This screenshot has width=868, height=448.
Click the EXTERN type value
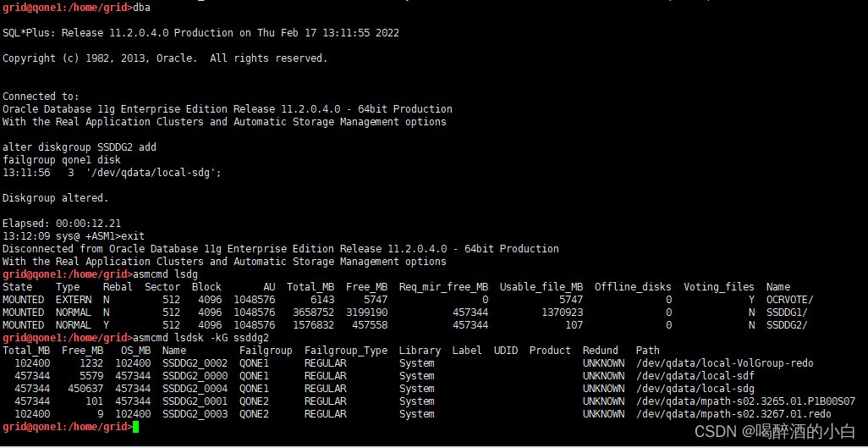74,300
